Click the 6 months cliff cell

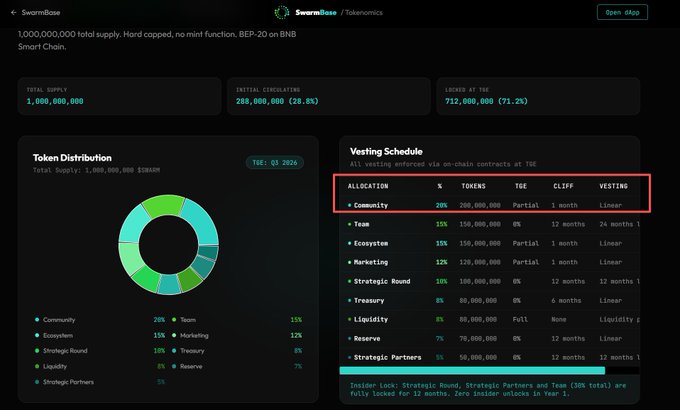pyautogui.click(x=566, y=300)
